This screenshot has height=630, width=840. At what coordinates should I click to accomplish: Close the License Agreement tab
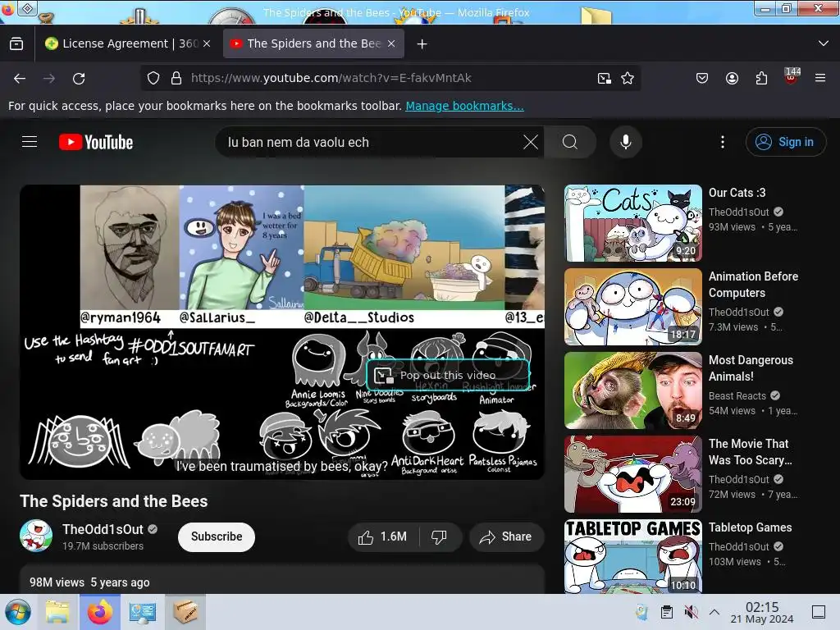[x=207, y=44]
